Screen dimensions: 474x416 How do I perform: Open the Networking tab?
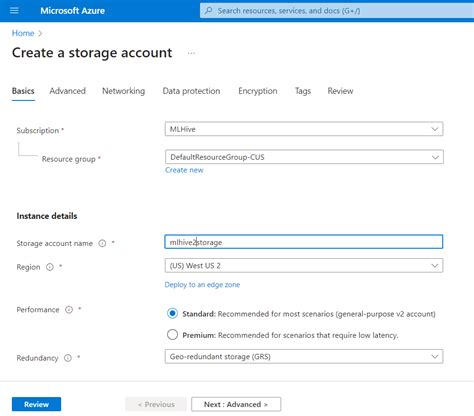(x=123, y=91)
